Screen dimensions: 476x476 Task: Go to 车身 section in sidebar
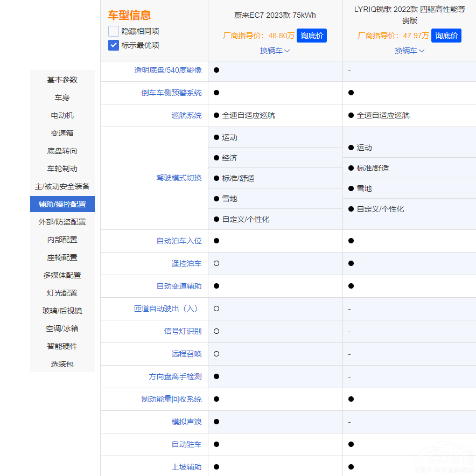[x=62, y=97]
